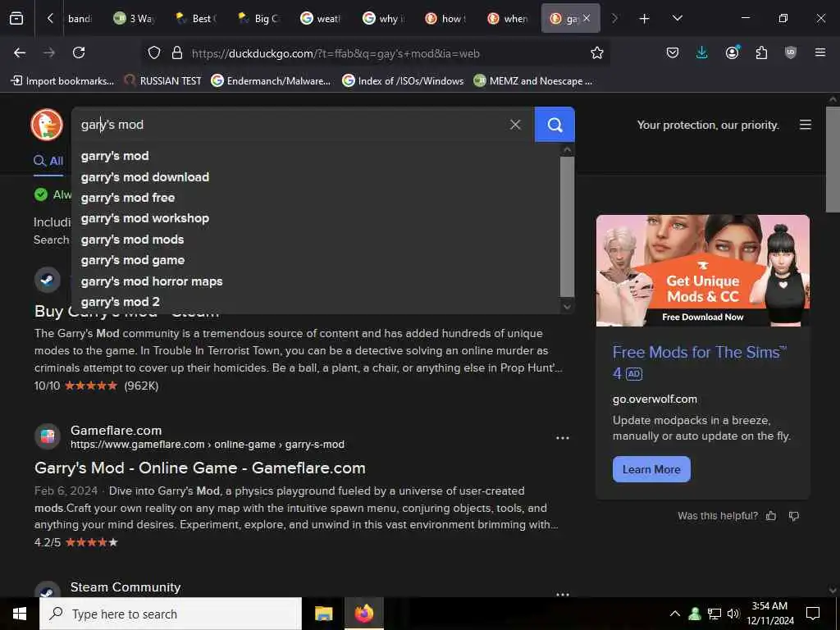Screen dimensions: 840x630
Task: Go back one page in Firefox
Action: tap(20, 52)
